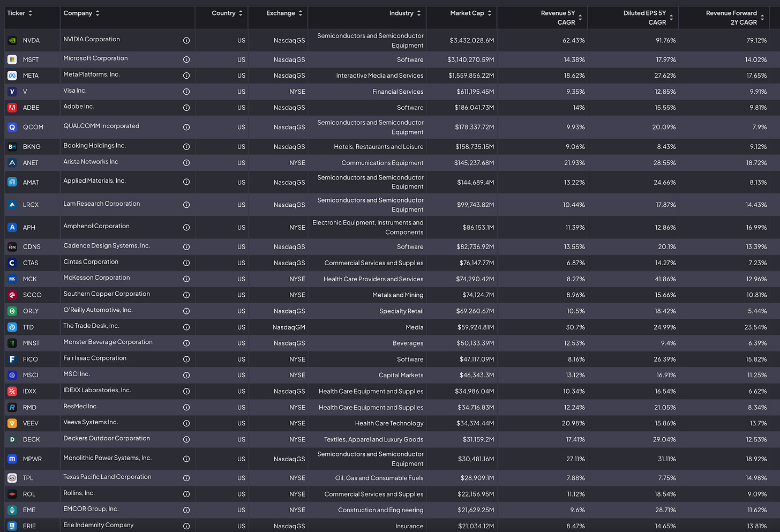Open info icon for NVIDIA Corporation
The width and height of the screenshot is (780, 532).
(x=186, y=40)
